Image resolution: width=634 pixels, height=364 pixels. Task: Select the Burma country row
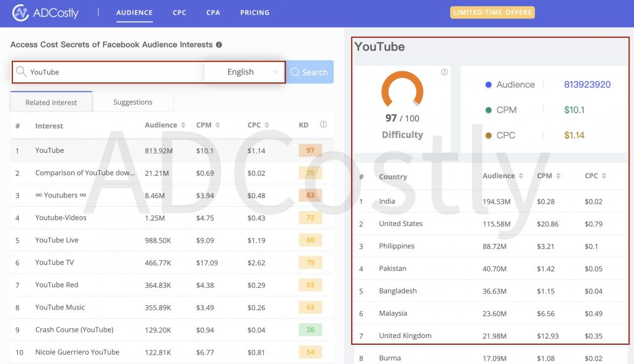(490, 358)
